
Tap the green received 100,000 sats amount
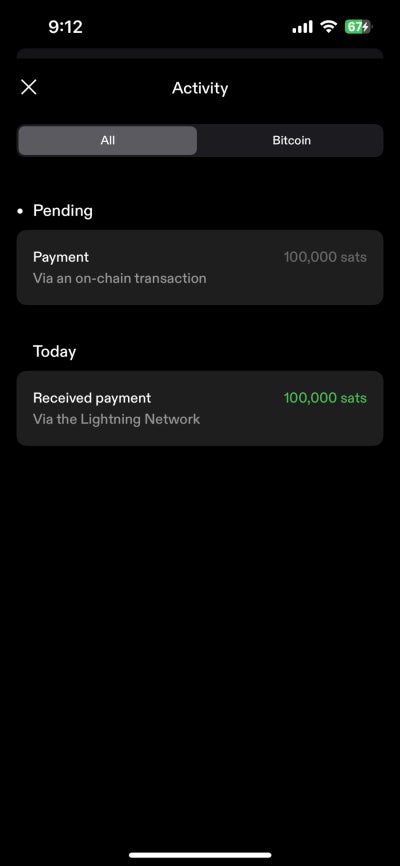click(x=325, y=398)
